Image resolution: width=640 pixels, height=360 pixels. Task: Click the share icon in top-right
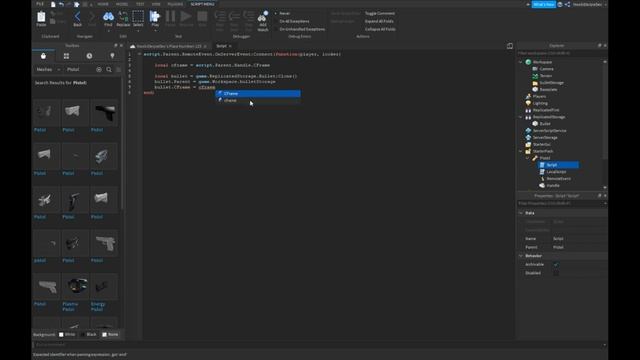(x=567, y=4)
